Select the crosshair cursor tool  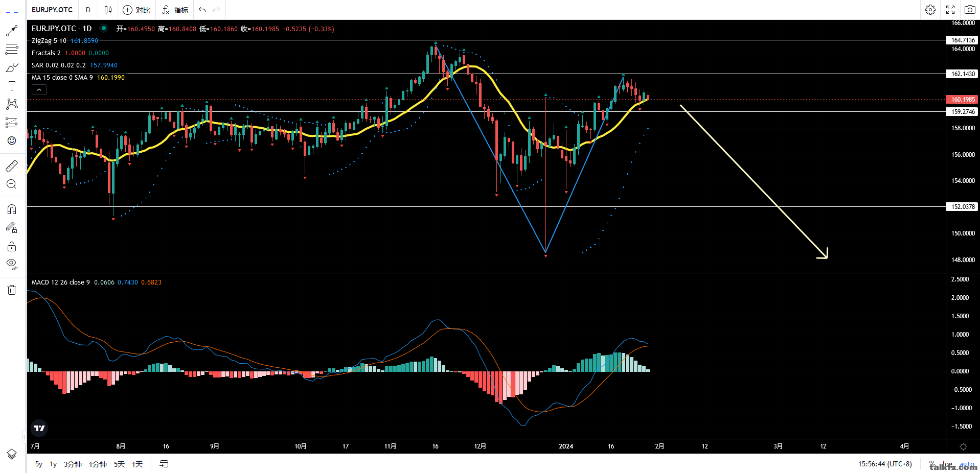coord(12,12)
